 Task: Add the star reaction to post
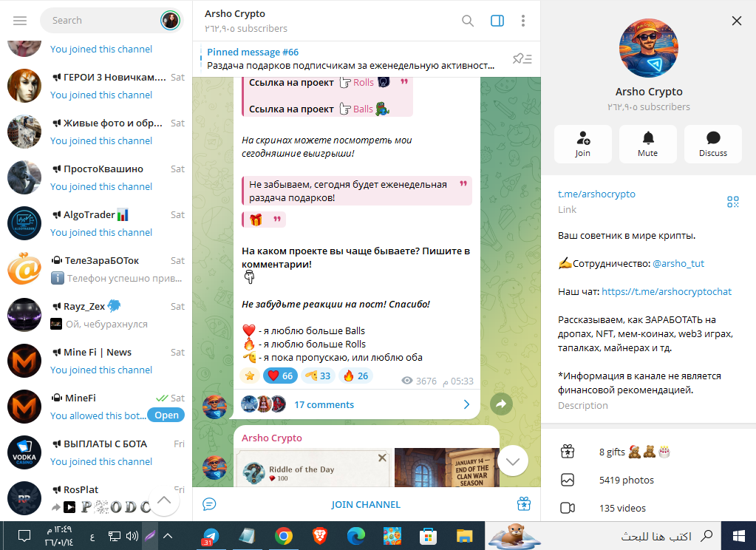250,376
